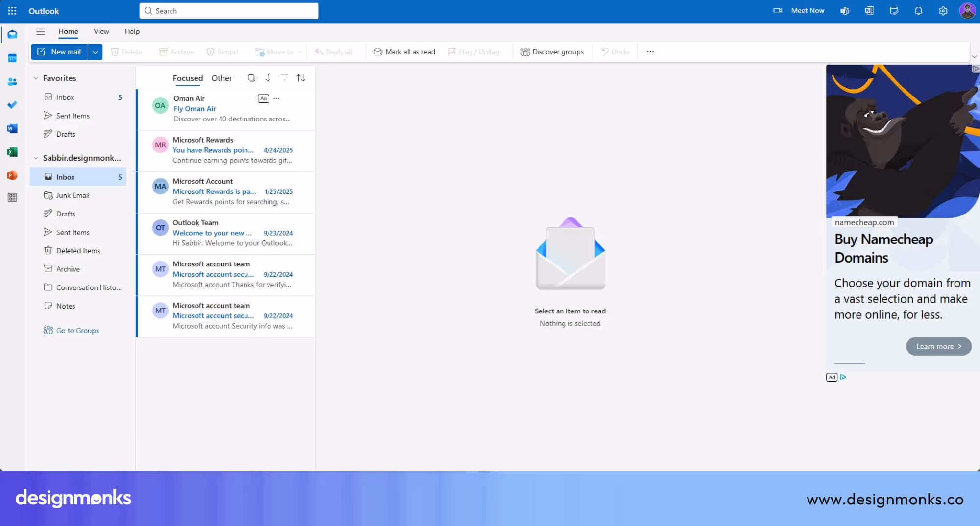Open the Notes folder
980x526 pixels.
click(x=78, y=306)
